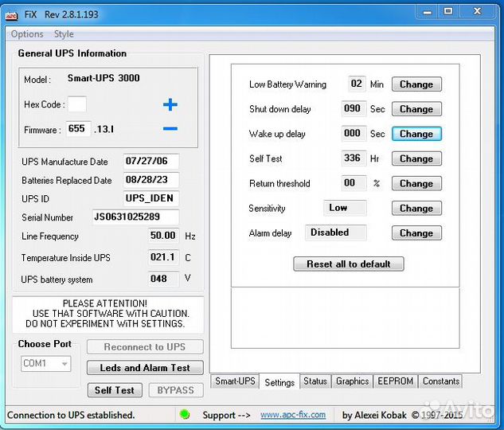Click the blue minus icon

170,129
